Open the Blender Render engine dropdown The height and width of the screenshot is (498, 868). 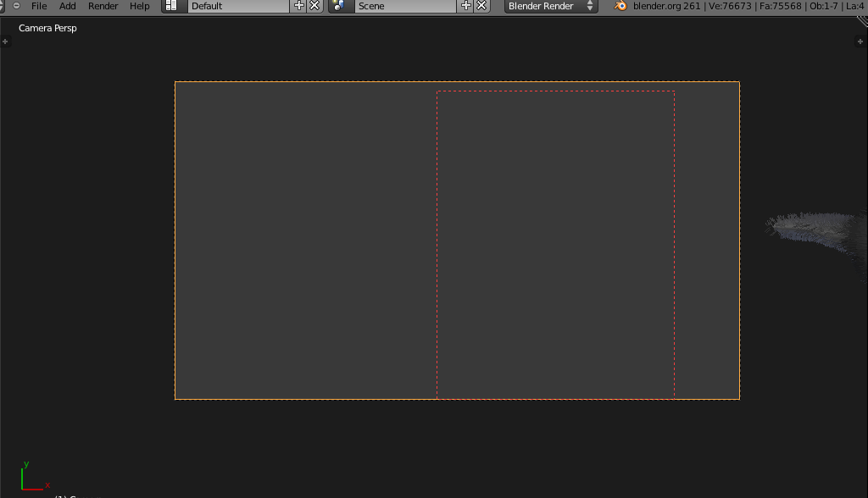[x=551, y=6]
